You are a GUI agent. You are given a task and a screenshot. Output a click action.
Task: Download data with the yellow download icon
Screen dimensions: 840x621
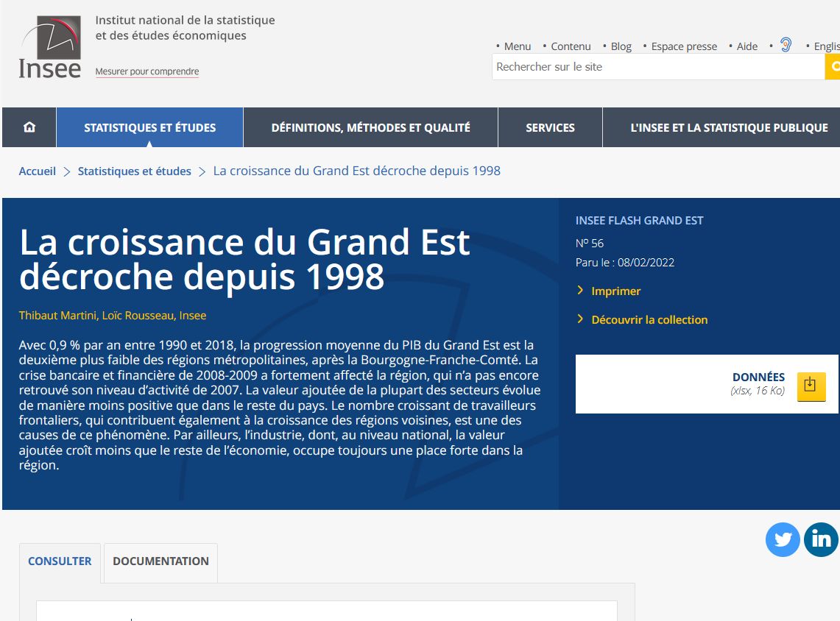tap(811, 386)
